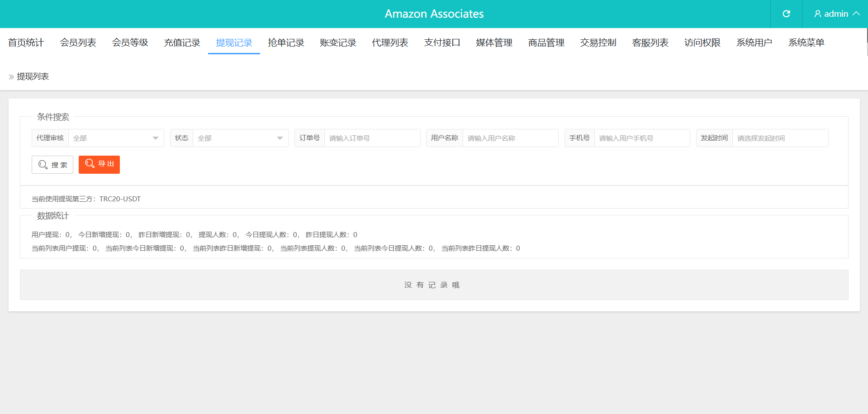Image resolution: width=868 pixels, height=414 pixels.
Task: Click the 订单号 input field
Action: [372, 138]
